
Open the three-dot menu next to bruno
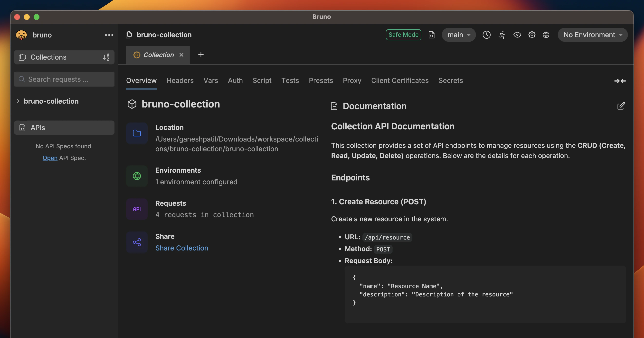pos(109,35)
